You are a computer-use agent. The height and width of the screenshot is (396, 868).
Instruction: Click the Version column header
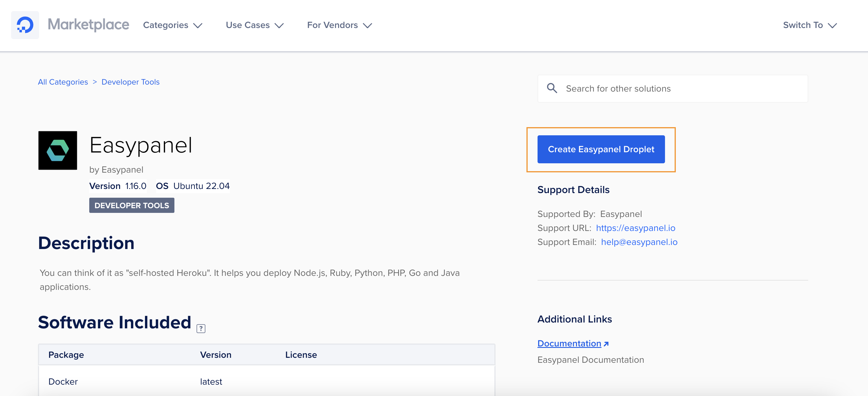click(x=216, y=355)
